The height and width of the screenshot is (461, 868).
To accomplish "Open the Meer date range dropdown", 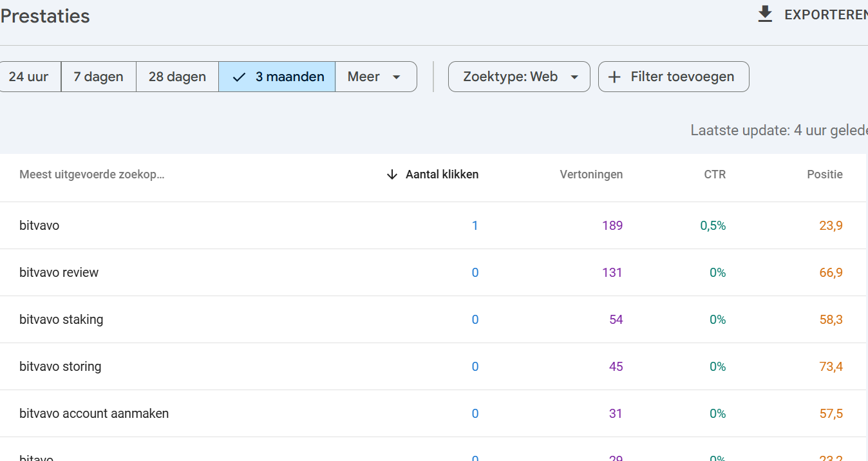I will 376,77.
